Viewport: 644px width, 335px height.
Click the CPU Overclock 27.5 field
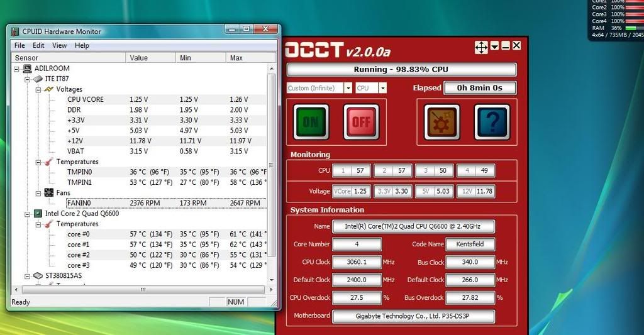pyautogui.click(x=357, y=298)
